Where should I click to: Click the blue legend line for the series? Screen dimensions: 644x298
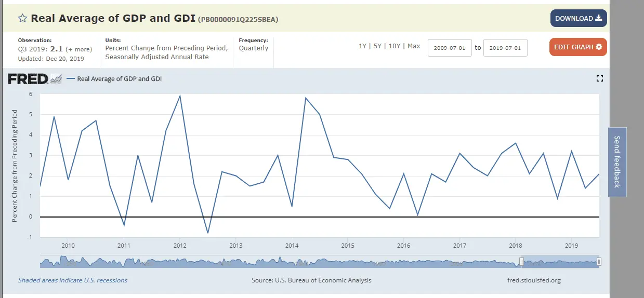coord(71,79)
